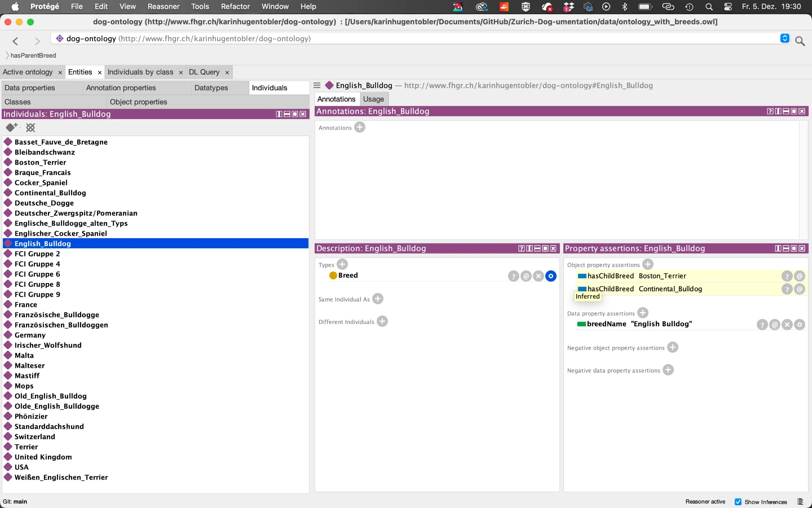The height and width of the screenshot is (508, 812).
Task: Select the Continental_Bulldog individual in the list
Action: (50, 193)
